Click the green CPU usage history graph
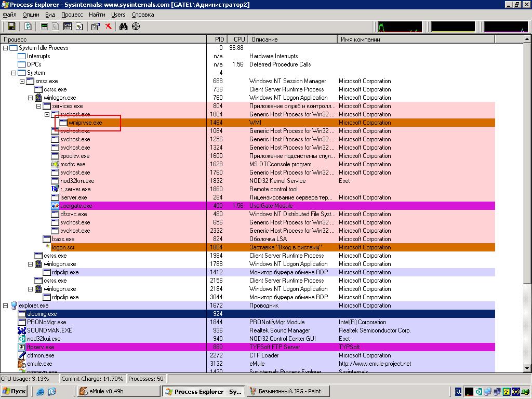The height and width of the screenshot is (399, 532). pyautogui.click(x=400, y=26)
